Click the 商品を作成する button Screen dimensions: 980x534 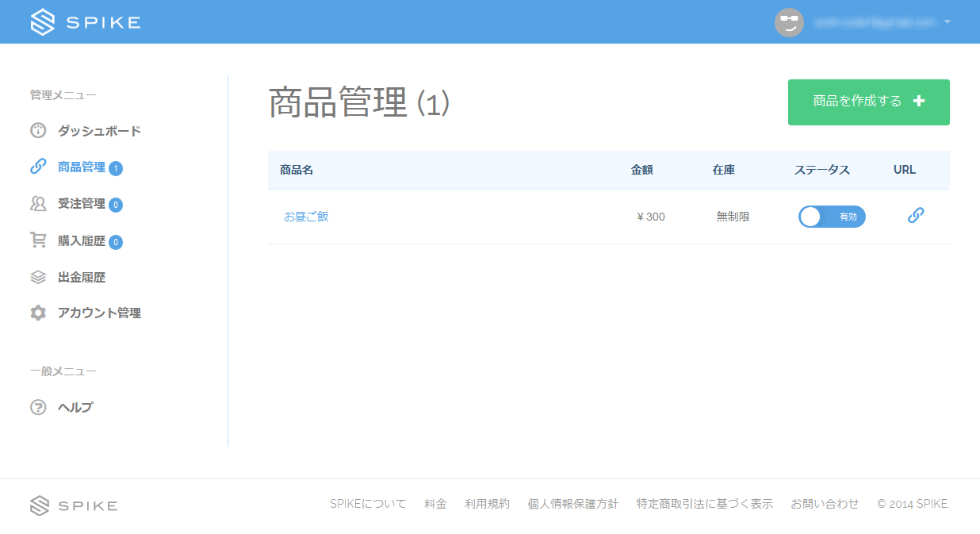(869, 102)
